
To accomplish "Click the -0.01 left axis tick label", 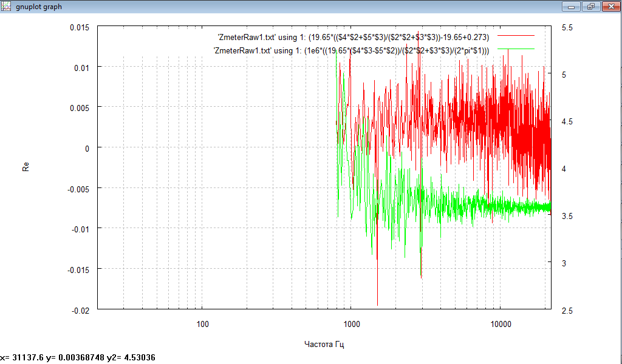I will (x=81, y=230).
